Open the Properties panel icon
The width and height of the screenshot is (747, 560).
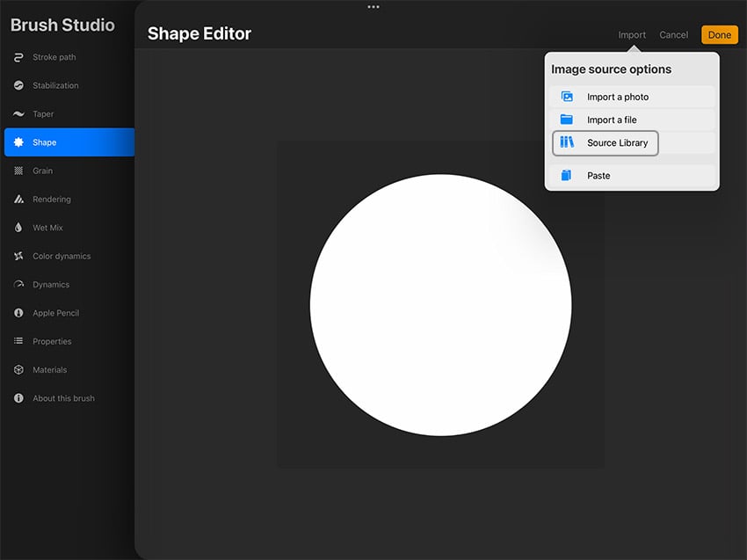[x=18, y=341]
